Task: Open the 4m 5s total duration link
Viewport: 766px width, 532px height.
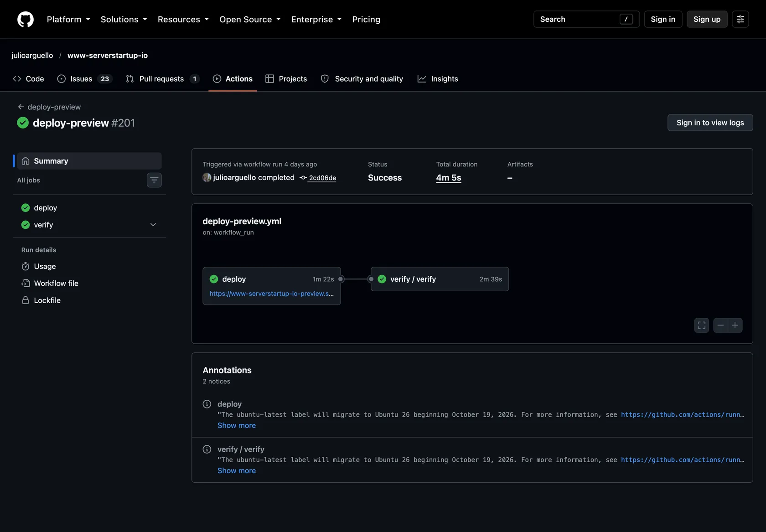Action: 449,178
